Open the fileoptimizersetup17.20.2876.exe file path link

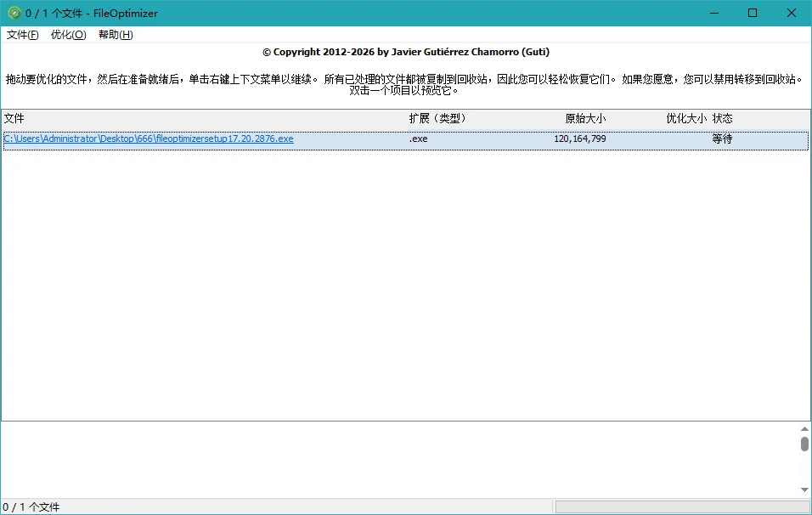tap(149, 139)
